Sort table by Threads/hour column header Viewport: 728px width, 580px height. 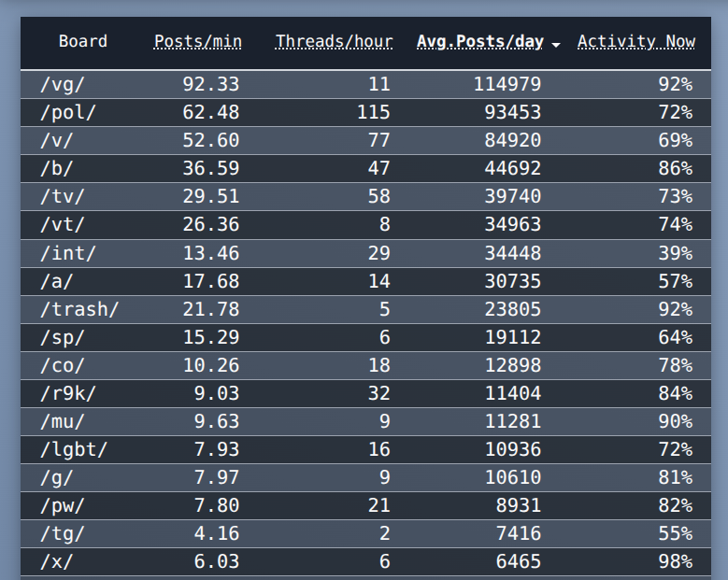coord(334,42)
